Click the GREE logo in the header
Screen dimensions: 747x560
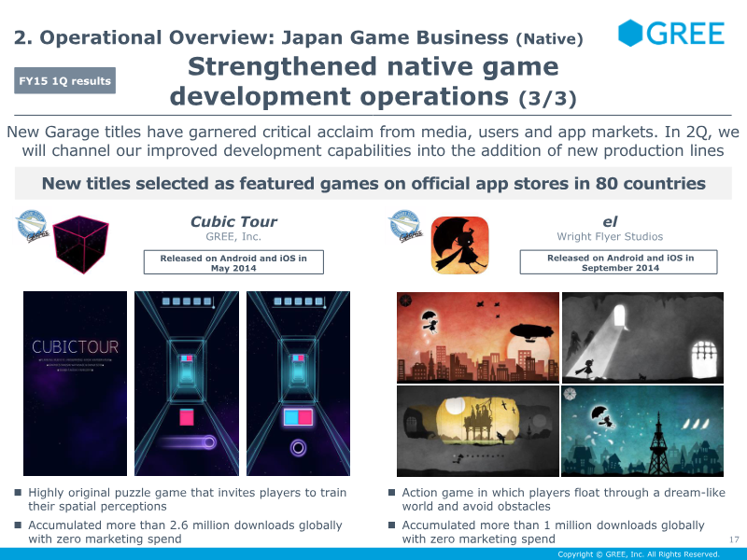tap(671, 34)
